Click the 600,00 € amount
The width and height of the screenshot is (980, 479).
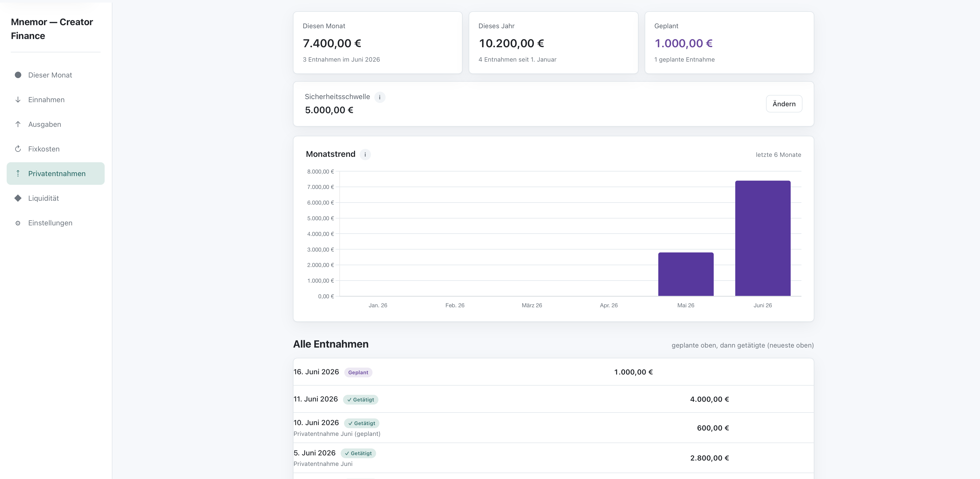tap(713, 428)
